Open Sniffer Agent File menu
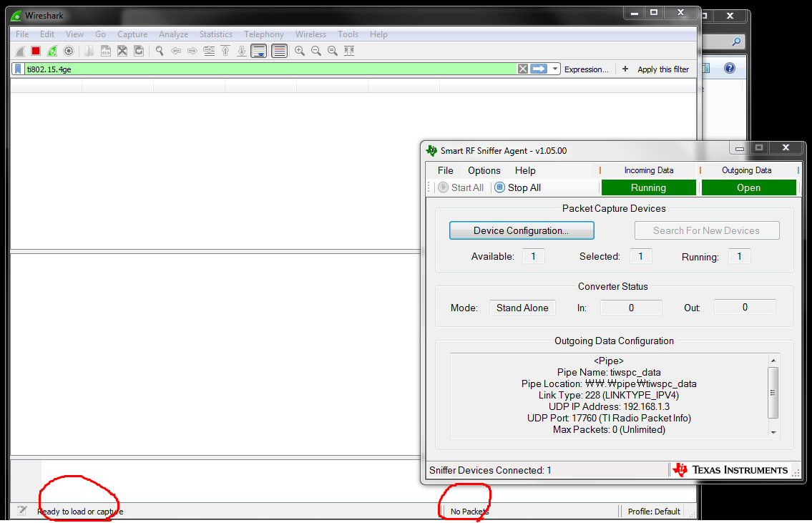 446,170
